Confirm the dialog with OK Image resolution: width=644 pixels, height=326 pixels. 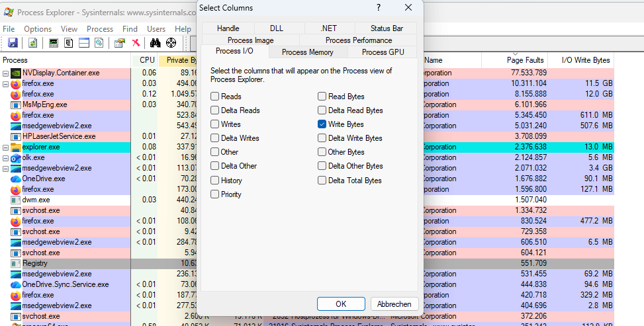341,304
